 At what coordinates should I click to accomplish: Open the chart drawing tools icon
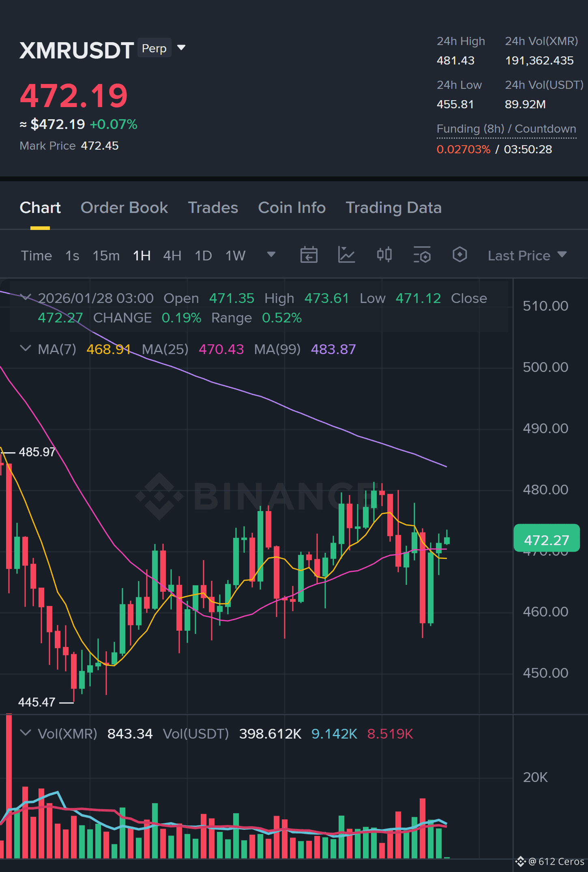click(346, 255)
